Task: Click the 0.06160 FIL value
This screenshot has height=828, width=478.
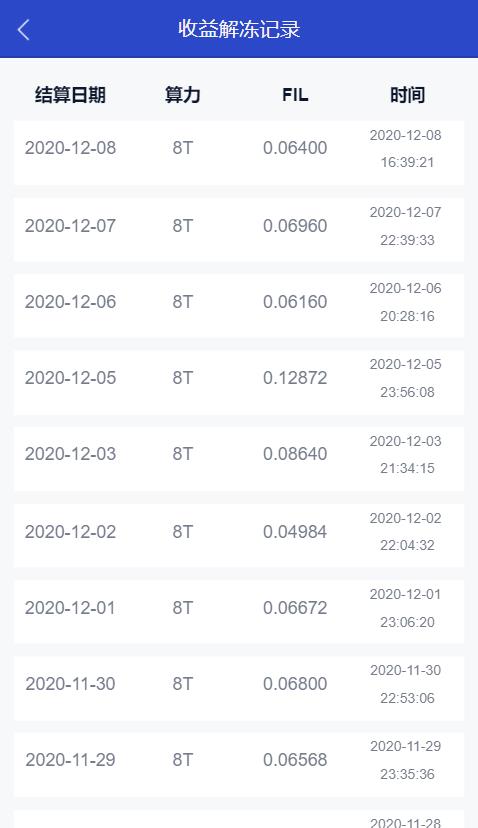Action: pyautogui.click(x=295, y=302)
